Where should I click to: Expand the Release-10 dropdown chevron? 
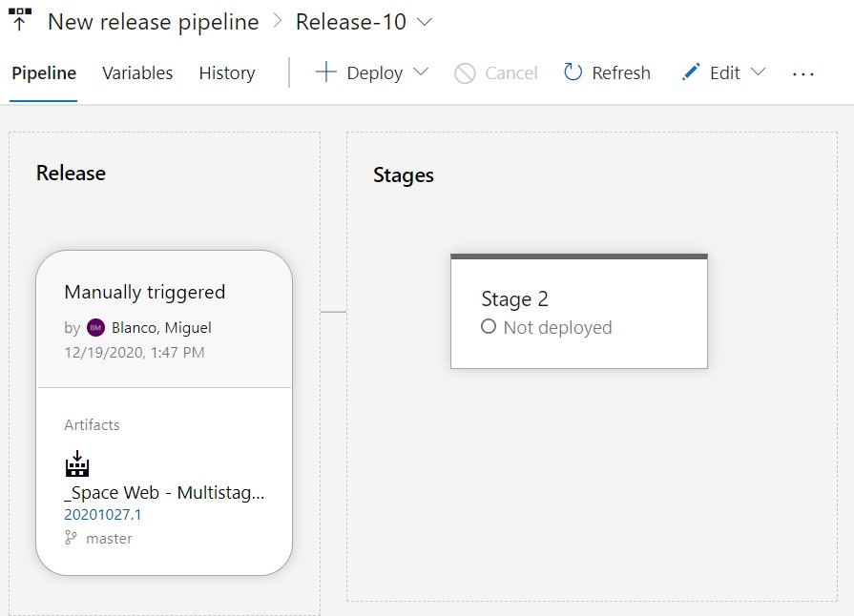tap(425, 22)
